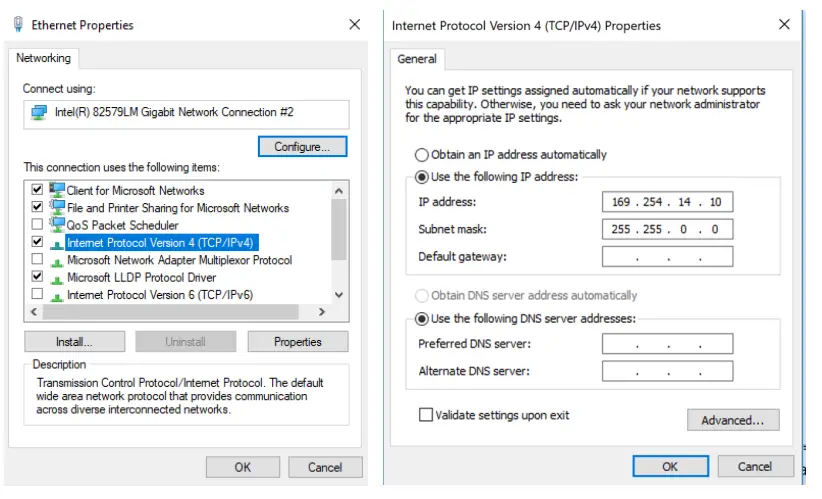Click the Client for Microsoft Networks icon
The width and height of the screenshot is (822, 499).
click(x=57, y=190)
